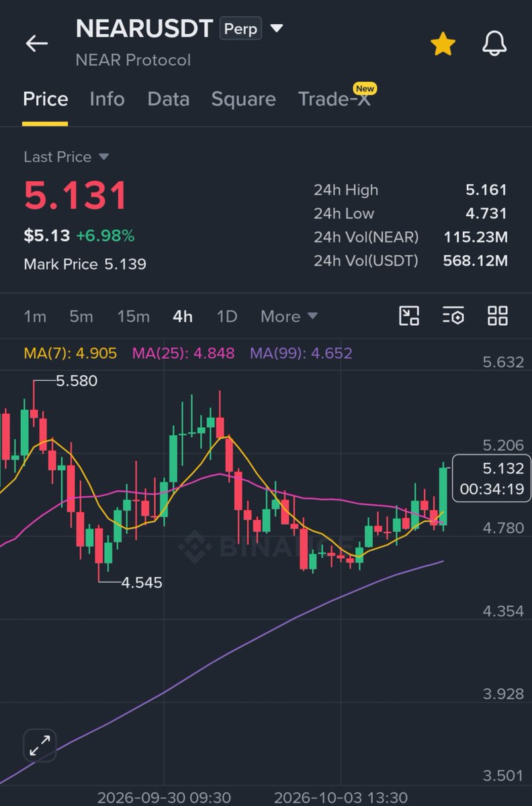Click the MA(99): 4.652 indicator label
The width and height of the screenshot is (532, 806).
tap(301, 353)
